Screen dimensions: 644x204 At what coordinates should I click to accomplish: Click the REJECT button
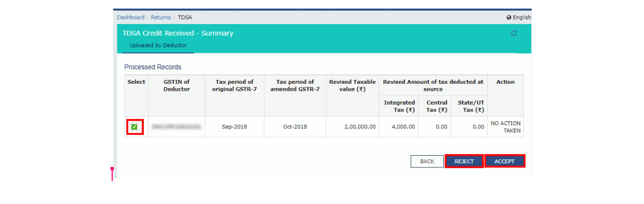tap(464, 161)
